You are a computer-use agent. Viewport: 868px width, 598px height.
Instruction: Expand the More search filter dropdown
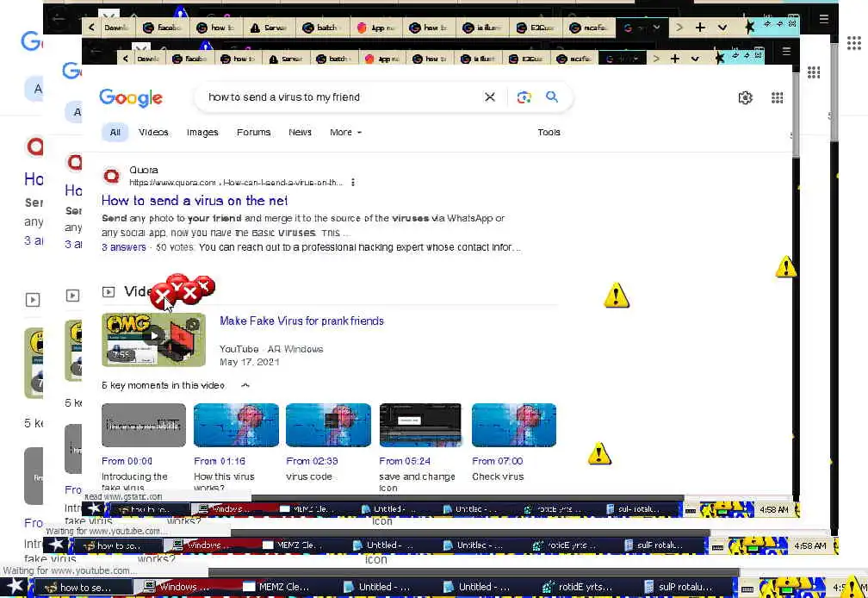coord(345,133)
